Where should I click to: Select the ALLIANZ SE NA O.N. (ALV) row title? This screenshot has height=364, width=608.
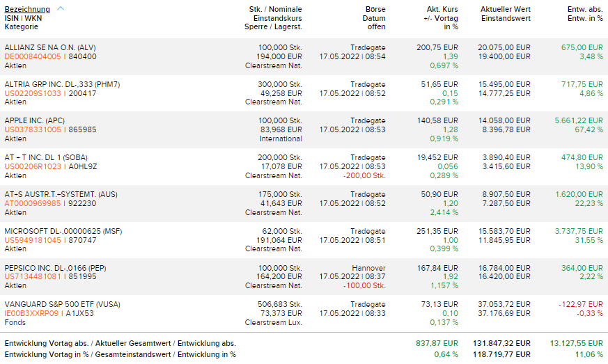pyautogui.click(x=50, y=47)
